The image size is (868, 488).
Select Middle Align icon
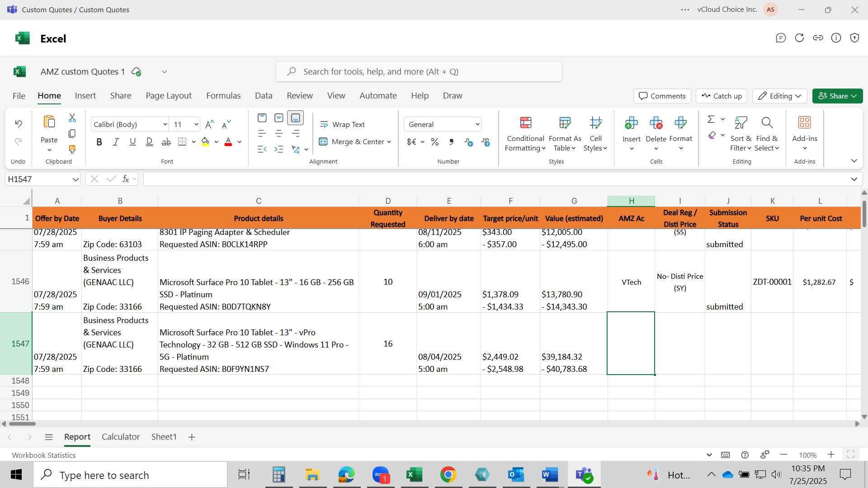click(x=279, y=118)
